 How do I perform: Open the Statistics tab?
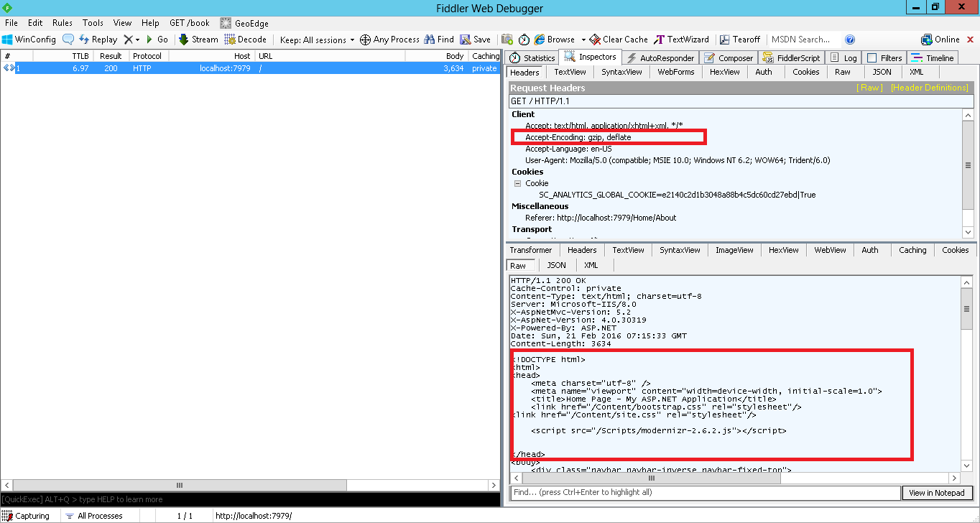[x=532, y=57]
